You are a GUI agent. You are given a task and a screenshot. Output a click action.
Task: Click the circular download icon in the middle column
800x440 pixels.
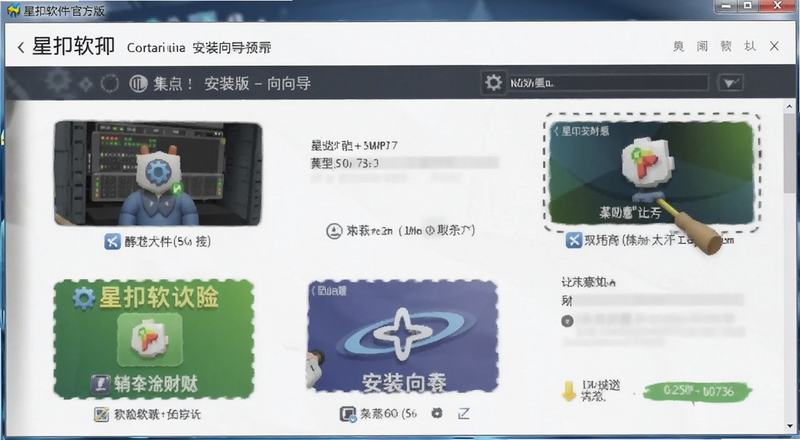[x=334, y=231]
